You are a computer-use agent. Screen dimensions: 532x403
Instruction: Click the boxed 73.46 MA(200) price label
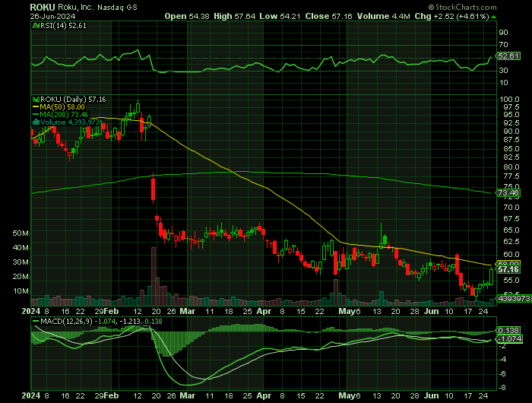(x=508, y=193)
